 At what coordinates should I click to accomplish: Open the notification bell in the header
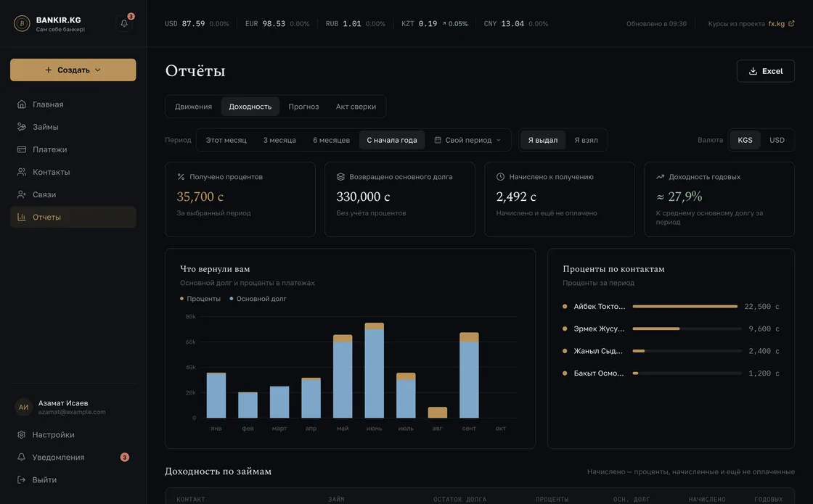[124, 23]
